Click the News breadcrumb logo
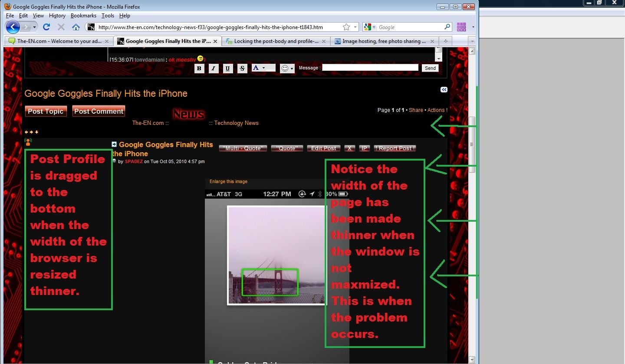The width and height of the screenshot is (625, 364). pos(189,114)
